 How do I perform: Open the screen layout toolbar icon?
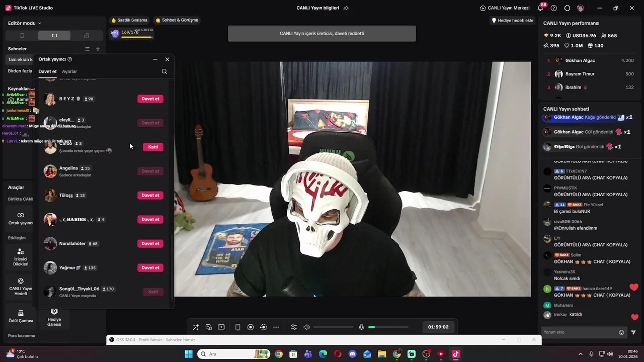click(x=221, y=327)
